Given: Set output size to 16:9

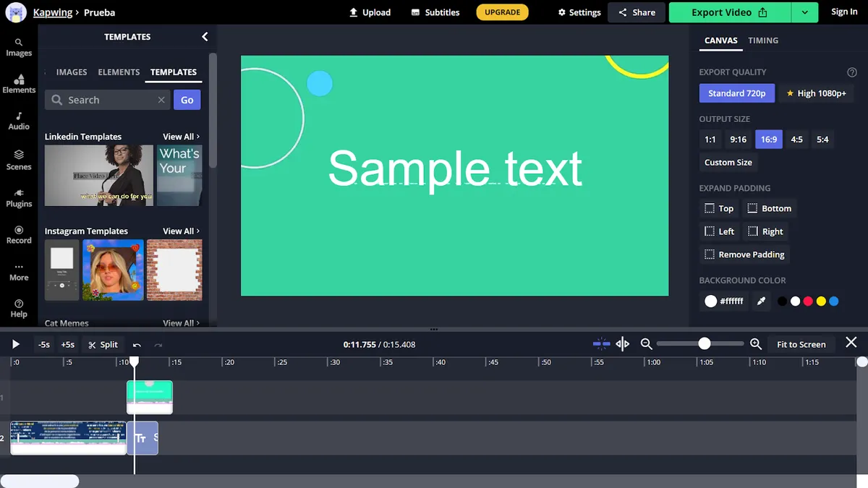Looking at the screenshot, I should pos(769,140).
